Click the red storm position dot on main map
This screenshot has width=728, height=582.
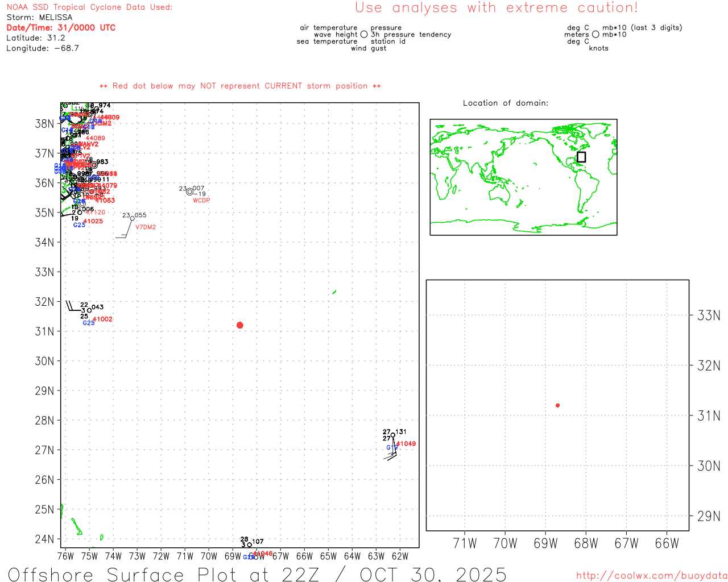pyautogui.click(x=239, y=325)
